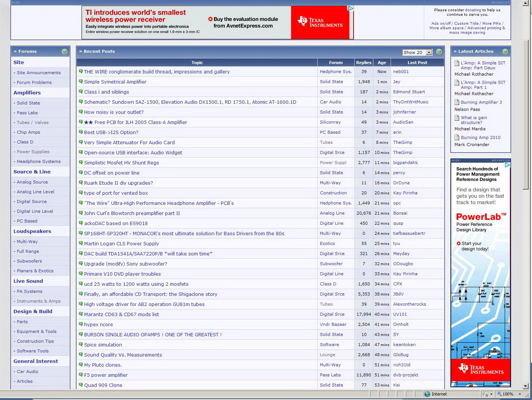
Task: Open the Subwoofers forum in the sidebar
Action: [x=29, y=261]
